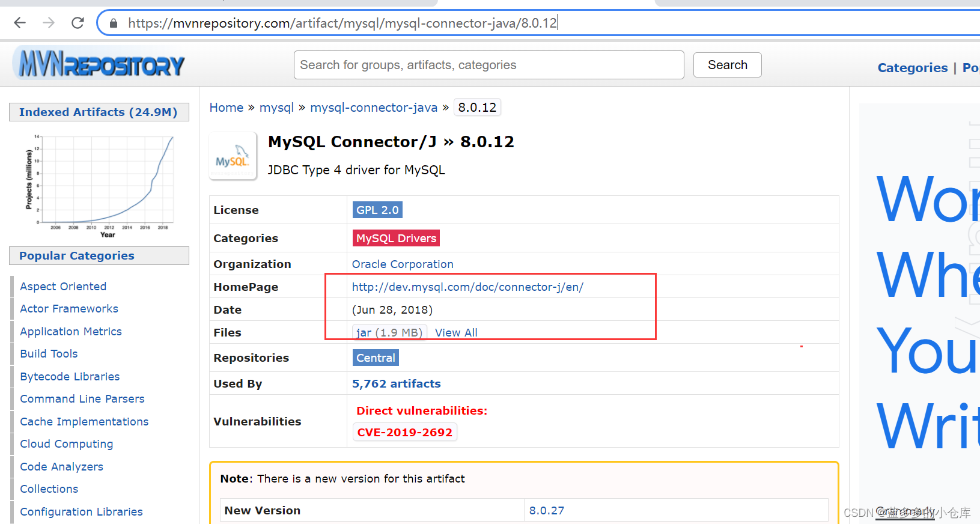Image resolution: width=980 pixels, height=524 pixels.
Task: Open the CVE-2019-2692 vulnerability link
Action: tap(404, 432)
